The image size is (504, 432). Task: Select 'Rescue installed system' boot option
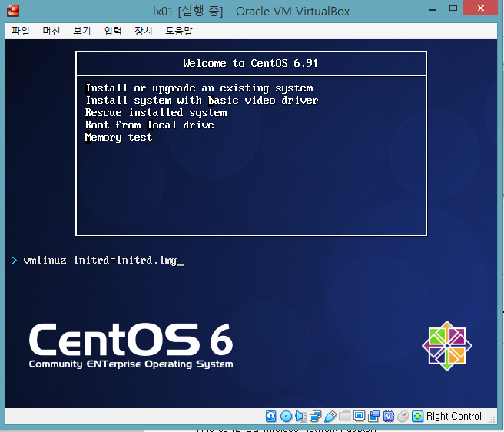point(156,112)
